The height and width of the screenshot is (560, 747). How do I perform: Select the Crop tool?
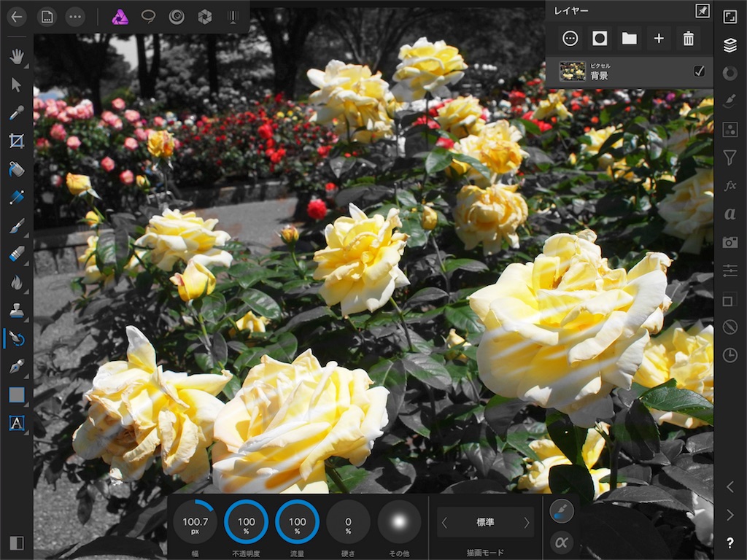point(17,141)
